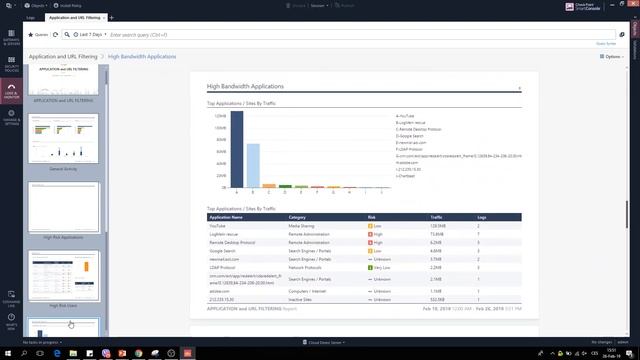Open the notification center icon
The image size is (640, 360).
pos(629,353)
